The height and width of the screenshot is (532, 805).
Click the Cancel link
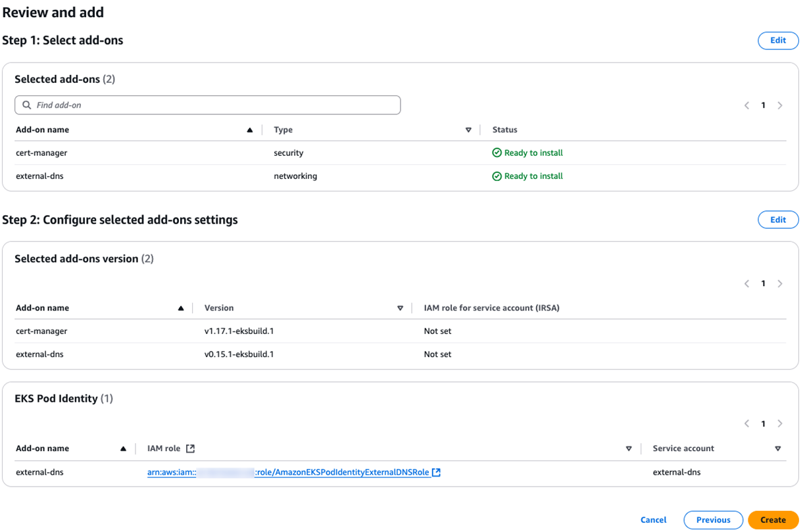(x=653, y=520)
